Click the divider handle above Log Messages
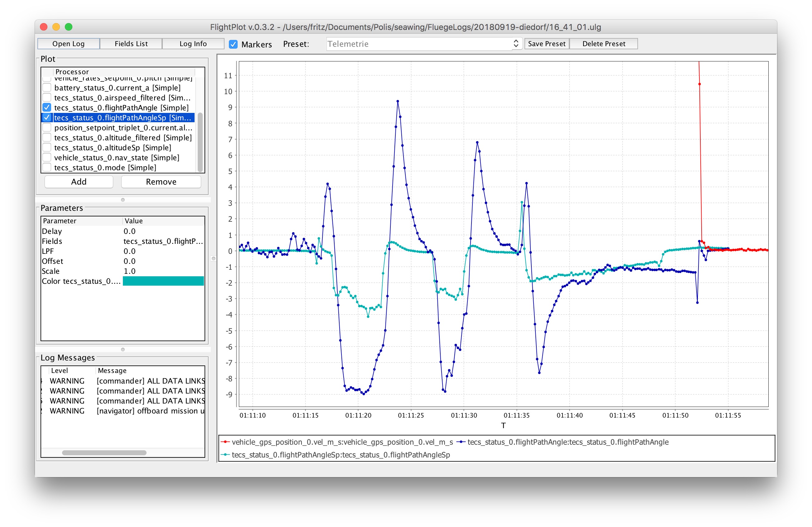This screenshot has width=812, height=527. [x=123, y=350]
